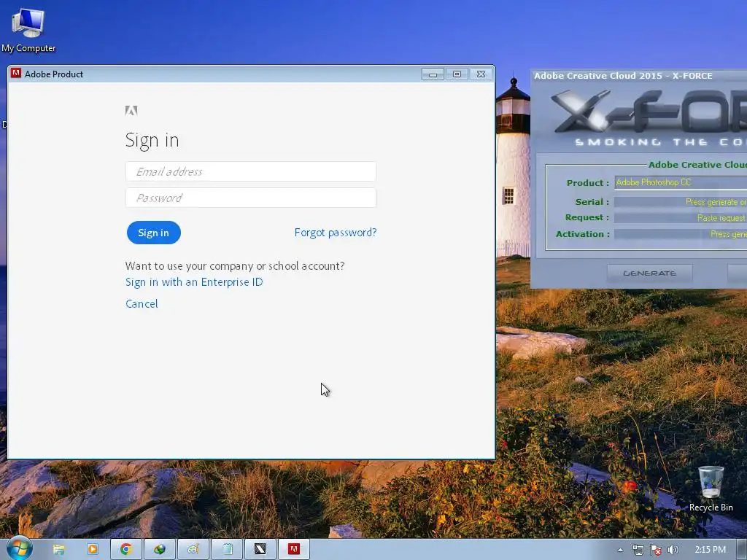Open the Paint palette taskbar icon
Viewport: 747px width, 560px height.
tap(193, 550)
